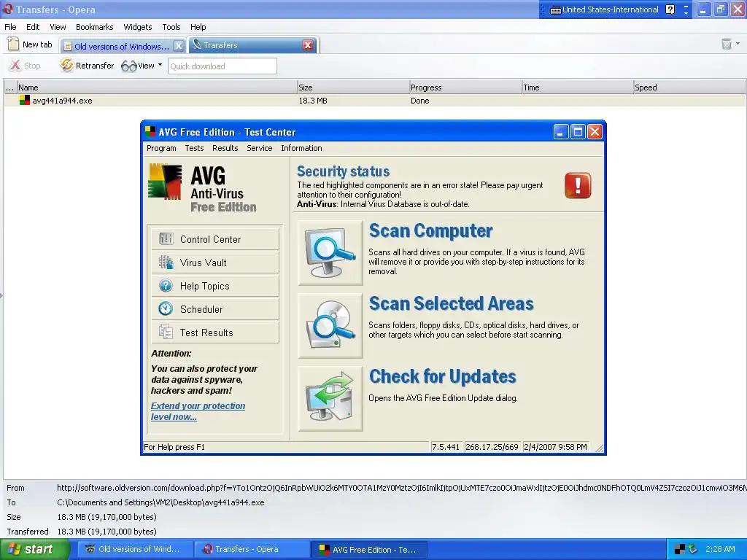Open the Virus Vault

click(x=215, y=262)
